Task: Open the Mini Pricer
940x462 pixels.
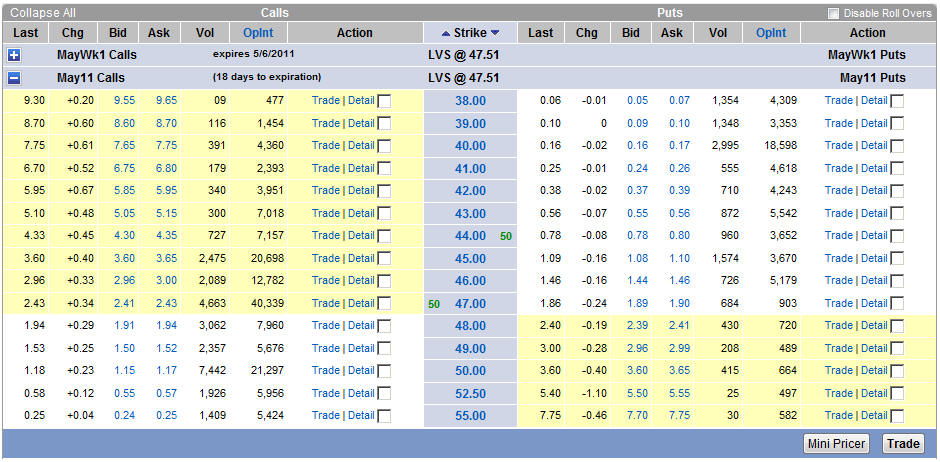Action: point(836,444)
